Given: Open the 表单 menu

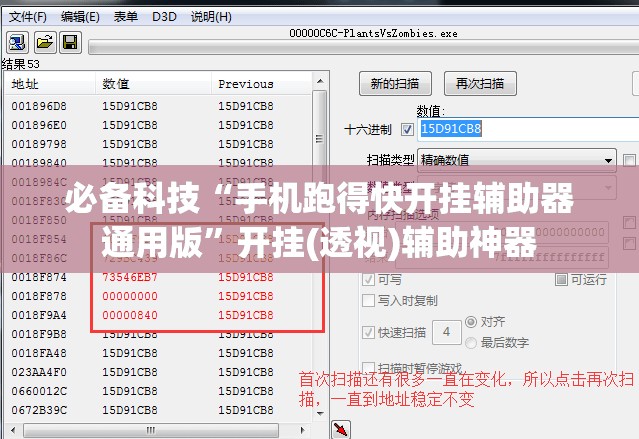Looking at the screenshot, I should (x=126, y=17).
